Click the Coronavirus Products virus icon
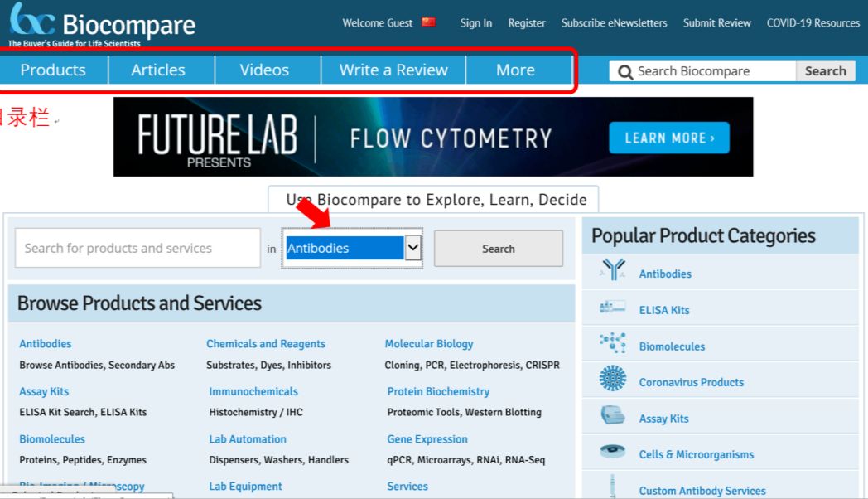This screenshot has width=868, height=499. [613, 380]
